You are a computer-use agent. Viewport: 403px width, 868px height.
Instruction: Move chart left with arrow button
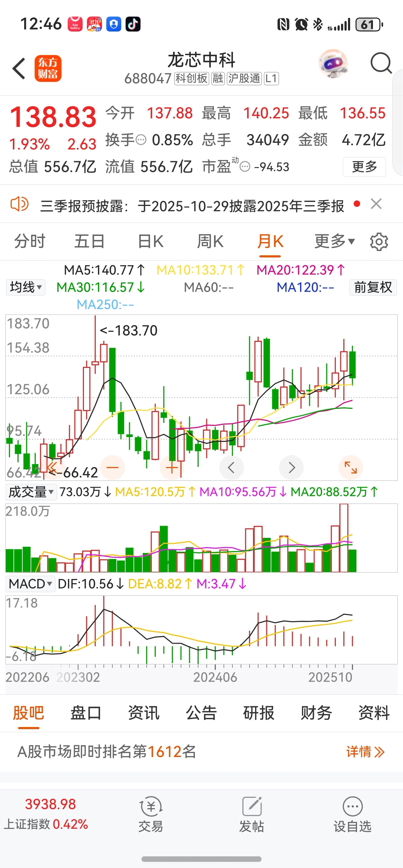click(231, 467)
